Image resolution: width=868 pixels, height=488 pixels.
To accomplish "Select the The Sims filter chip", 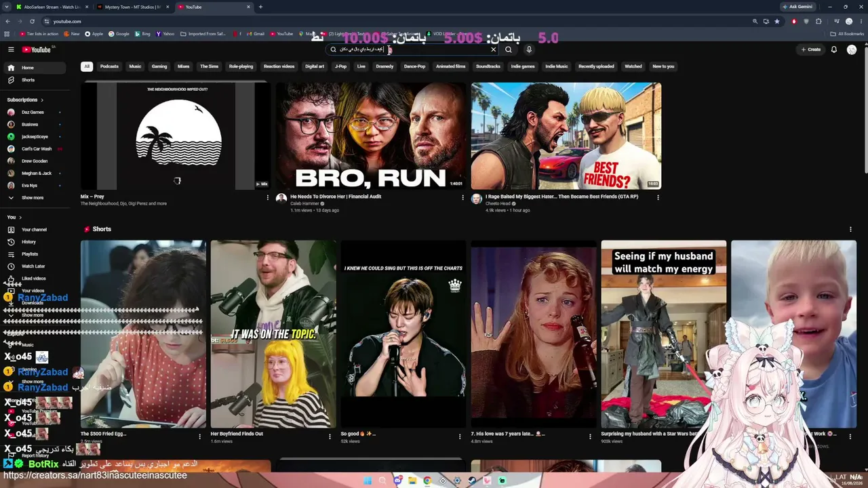I will click(x=209, y=66).
